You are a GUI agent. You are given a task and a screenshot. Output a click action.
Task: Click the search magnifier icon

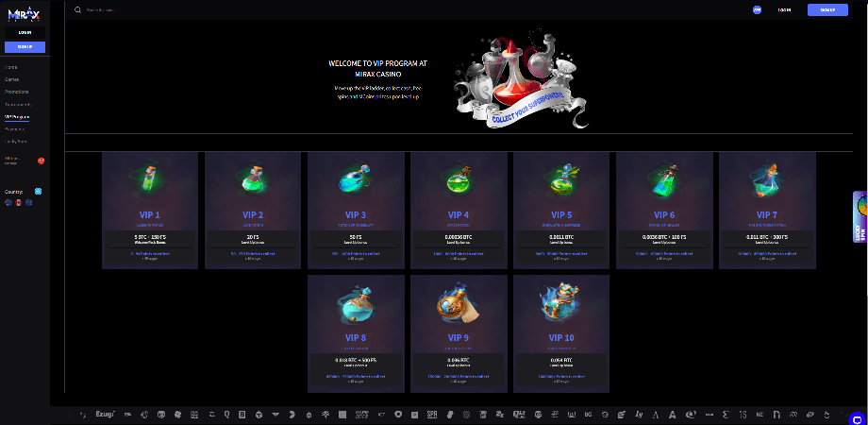point(78,9)
